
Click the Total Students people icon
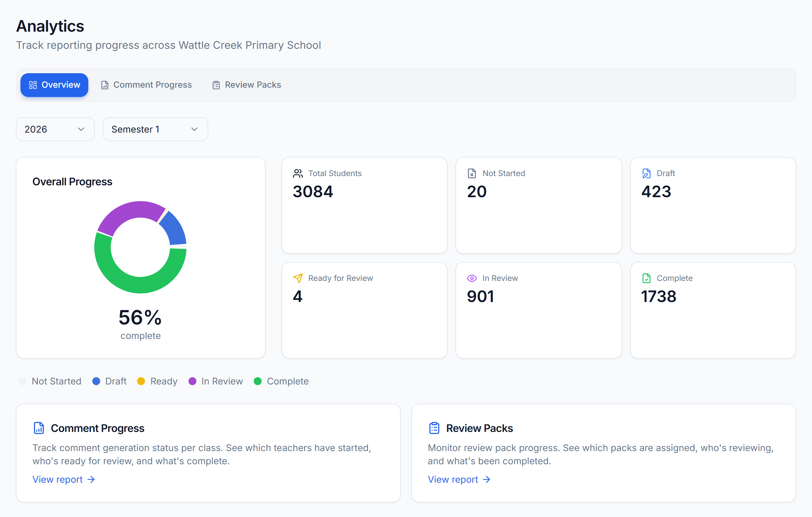tap(298, 173)
